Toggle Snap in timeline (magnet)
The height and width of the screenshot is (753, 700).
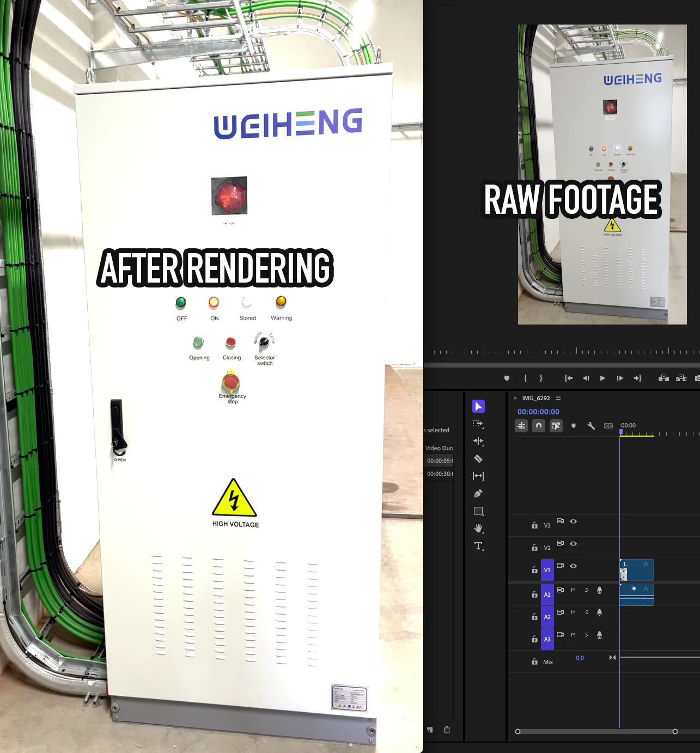pyautogui.click(x=539, y=426)
